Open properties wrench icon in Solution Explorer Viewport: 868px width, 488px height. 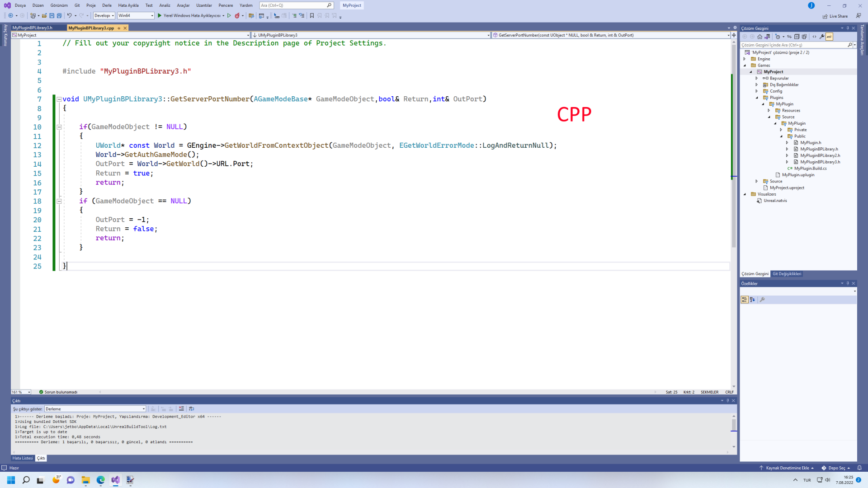821,37
